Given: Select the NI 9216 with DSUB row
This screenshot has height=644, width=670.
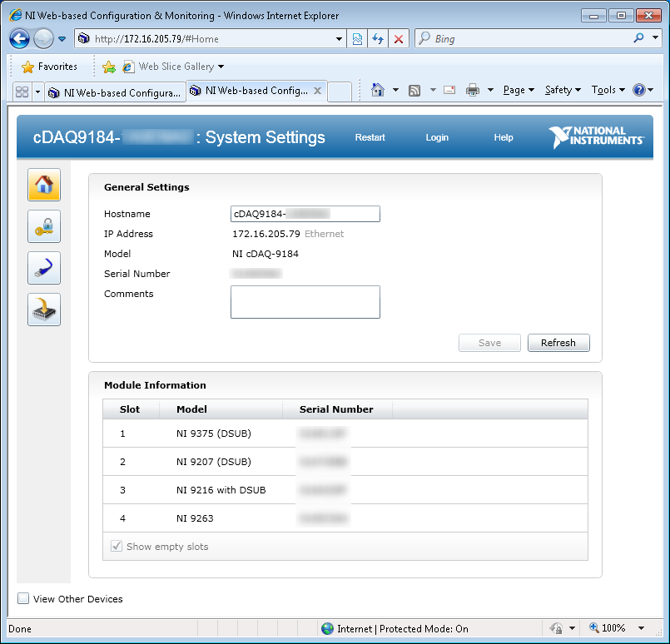Looking at the screenshot, I should coord(345,490).
